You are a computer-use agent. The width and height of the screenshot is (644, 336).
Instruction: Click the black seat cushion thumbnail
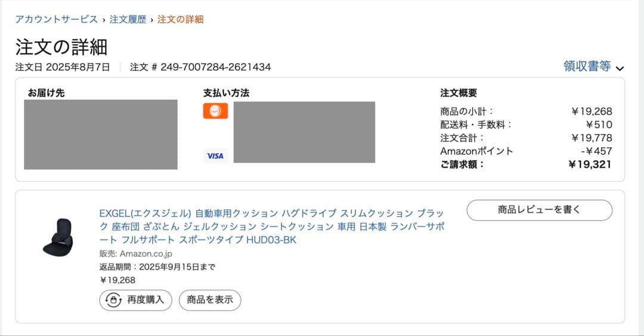point(57,238)
